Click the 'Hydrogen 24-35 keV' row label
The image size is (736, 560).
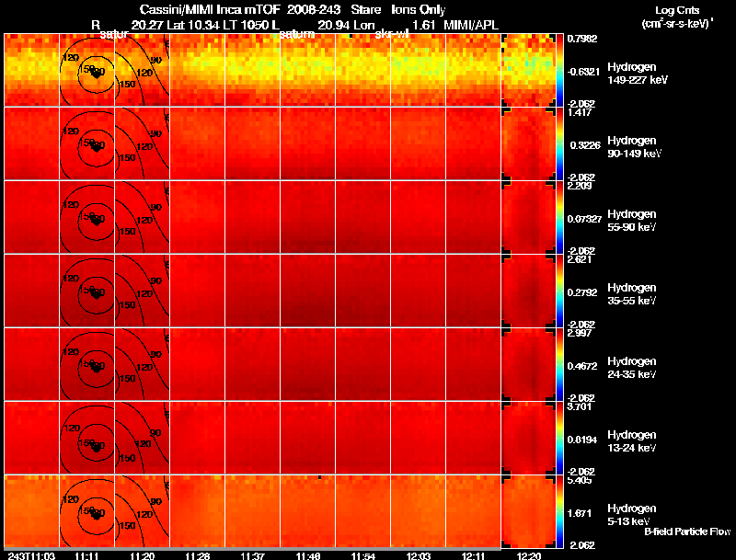632,368
